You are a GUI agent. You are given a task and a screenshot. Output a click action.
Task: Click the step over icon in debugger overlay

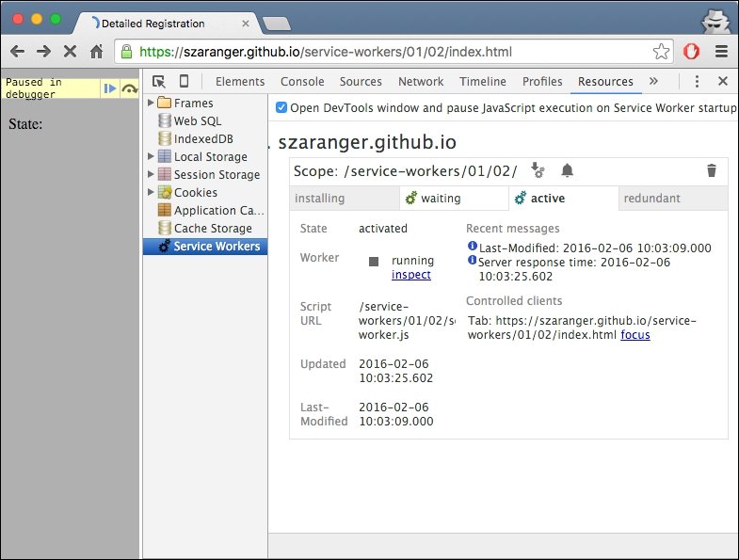click(130, 88)
